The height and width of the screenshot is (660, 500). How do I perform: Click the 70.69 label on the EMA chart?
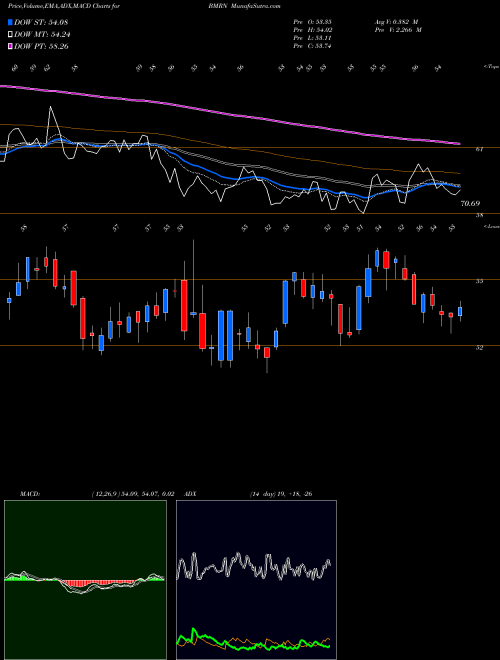click(470, 204)
